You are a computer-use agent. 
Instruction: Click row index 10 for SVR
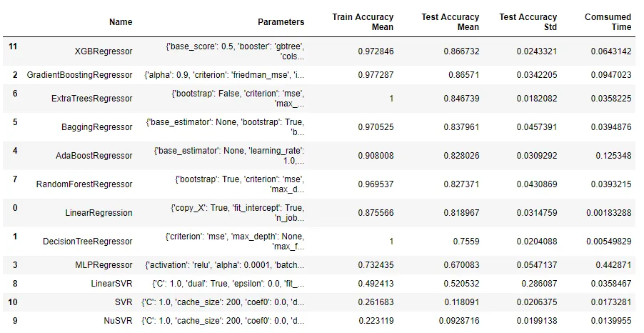(12, 302)
